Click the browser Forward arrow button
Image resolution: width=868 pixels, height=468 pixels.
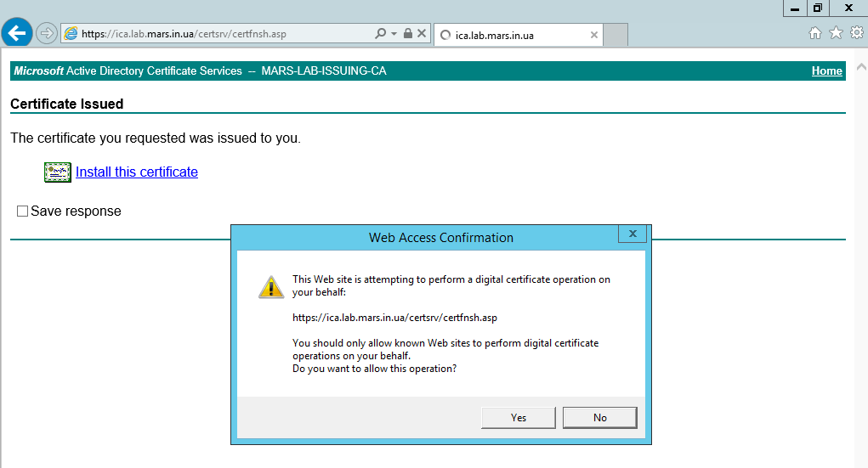(x=47, y=34)
